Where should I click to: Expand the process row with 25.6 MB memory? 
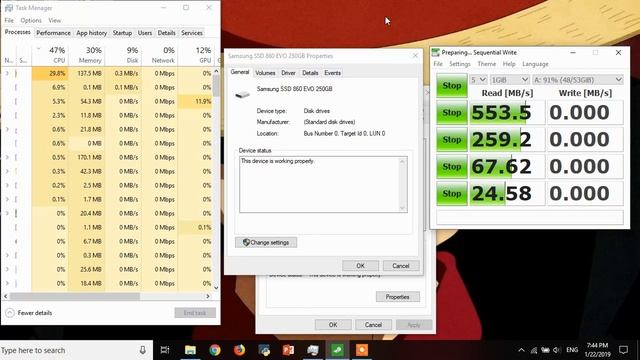pyautogui.click(x=7, y=269)
